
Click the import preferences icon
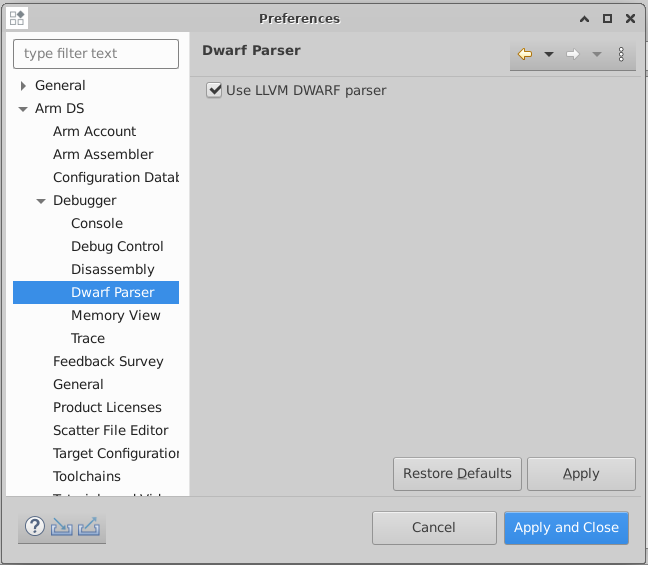[62, 527]
